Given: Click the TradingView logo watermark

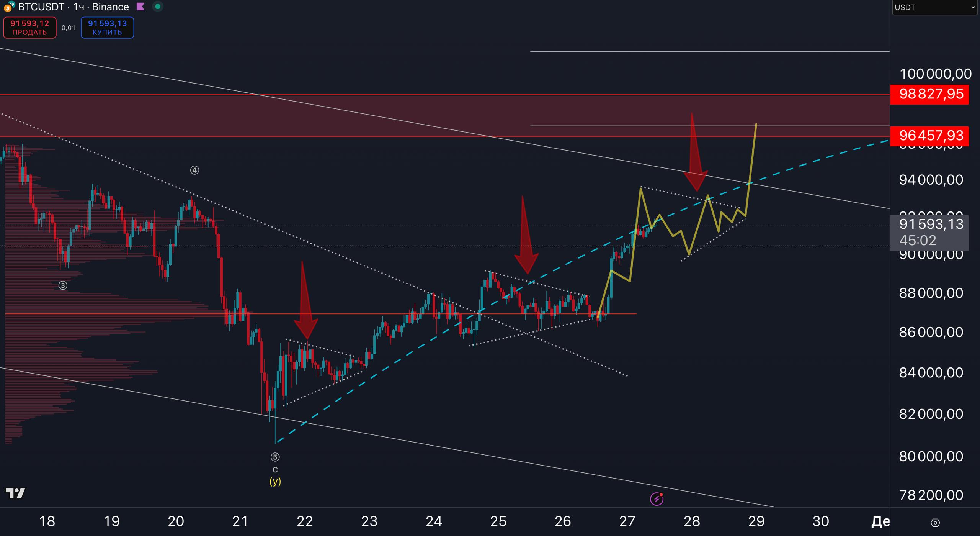Looking at the screenshot, I should click(x=15, y=493).
